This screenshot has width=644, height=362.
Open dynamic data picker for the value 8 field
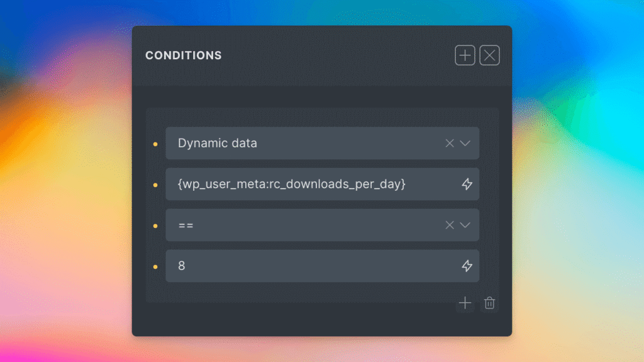[x=467, y=266]
